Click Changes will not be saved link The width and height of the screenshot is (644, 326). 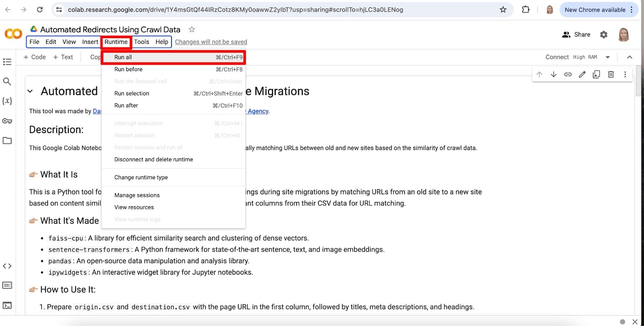click(211, 42)
